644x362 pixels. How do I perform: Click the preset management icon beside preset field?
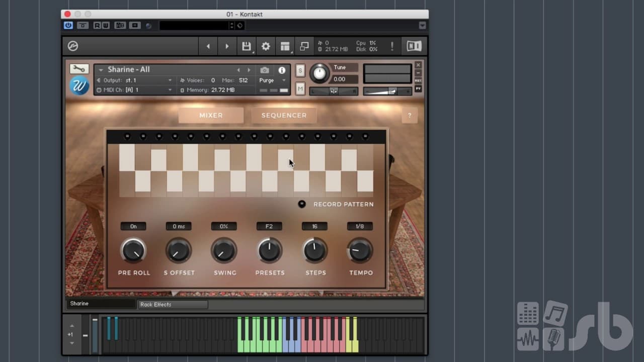[x=240, y=25]
